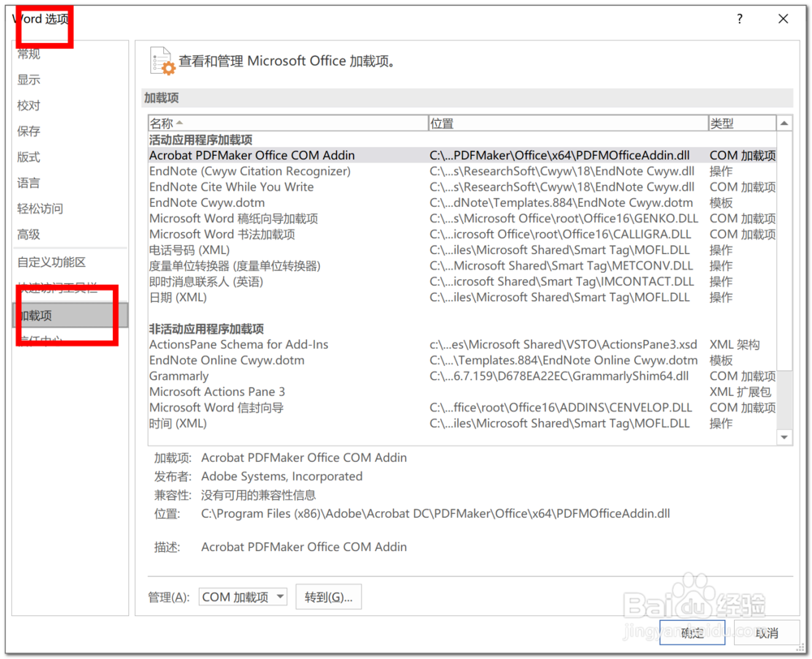Sort by the 类型 column header
Viewport: 812px width, 659px height.
coord(742,123)
